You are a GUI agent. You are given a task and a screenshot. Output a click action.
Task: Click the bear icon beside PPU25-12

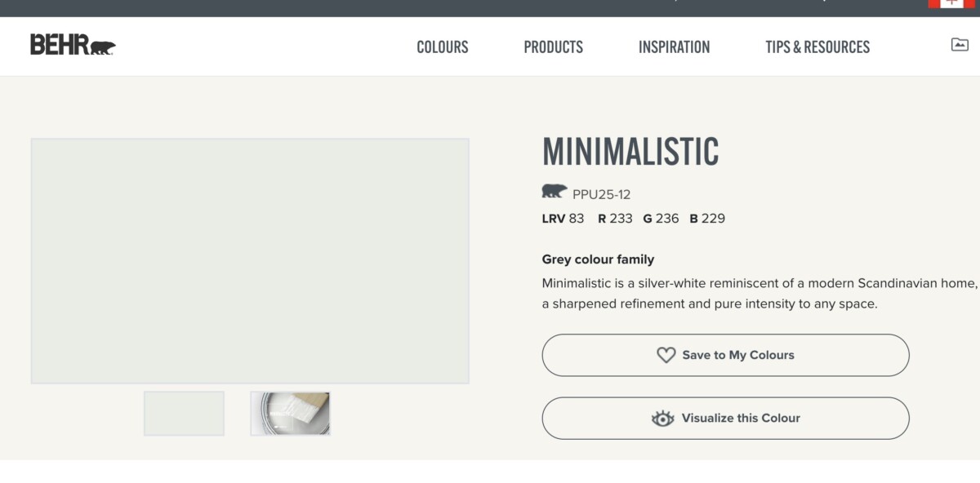554,190
